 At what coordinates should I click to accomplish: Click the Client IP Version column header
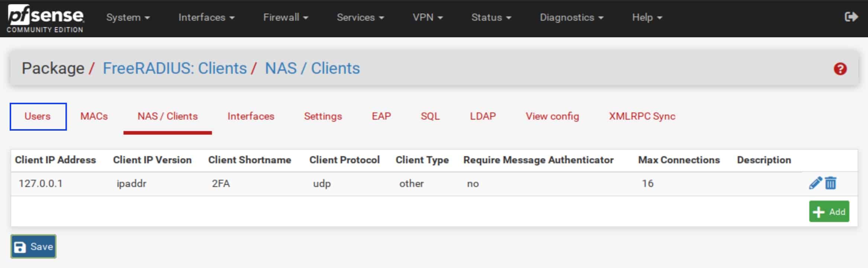coord(152,160)
